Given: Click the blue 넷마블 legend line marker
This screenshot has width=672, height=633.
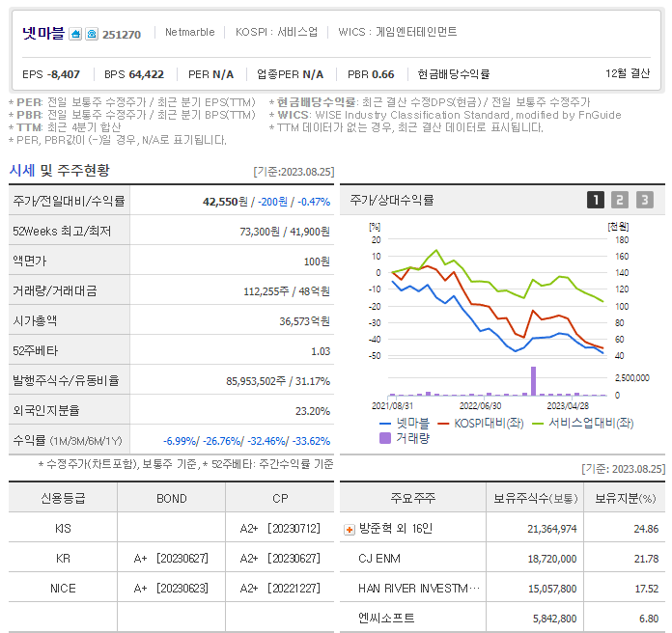Looking at the screenshot, I should (x=385, y=424).
